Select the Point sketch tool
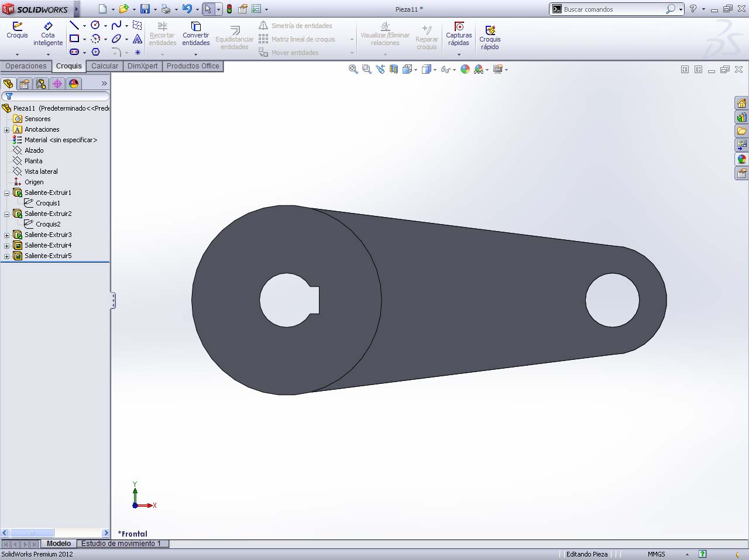 [138, 52]
